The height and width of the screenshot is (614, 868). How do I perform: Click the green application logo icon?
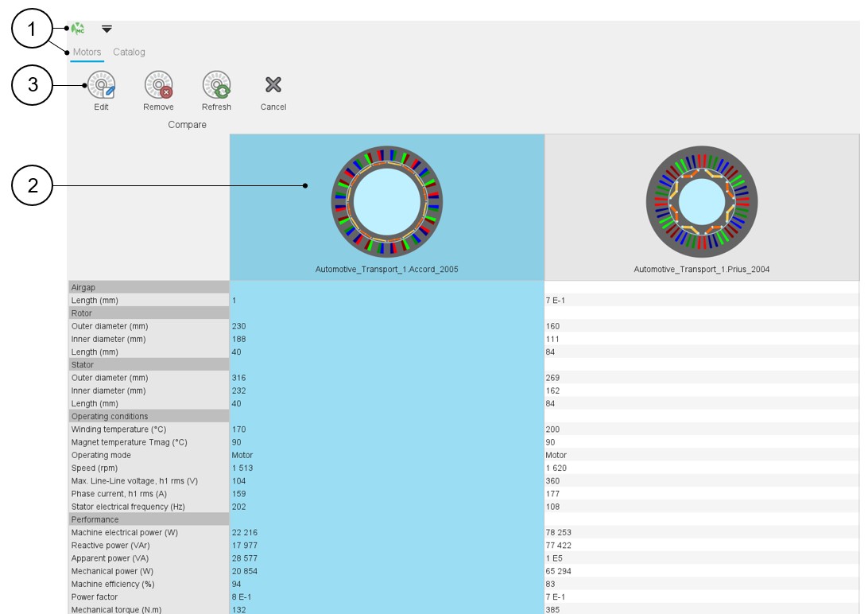coord(77,29)
